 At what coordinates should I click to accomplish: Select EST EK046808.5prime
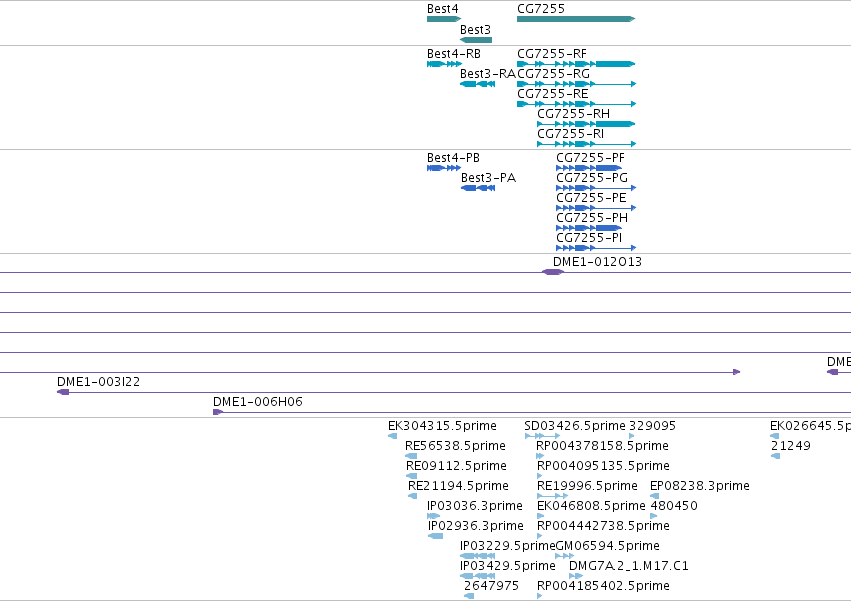(x=541, y=516)
